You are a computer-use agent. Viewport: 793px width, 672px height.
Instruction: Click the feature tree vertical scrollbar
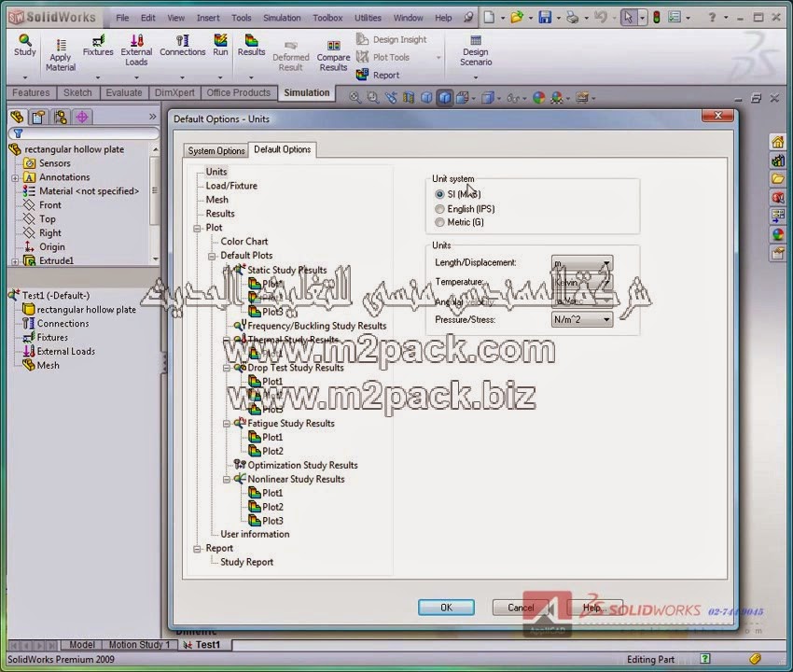pos(155,204)
